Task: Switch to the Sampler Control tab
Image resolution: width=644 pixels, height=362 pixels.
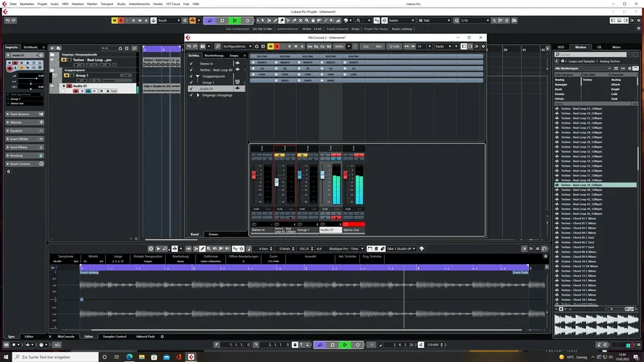Action: click(x=114, y=337)
